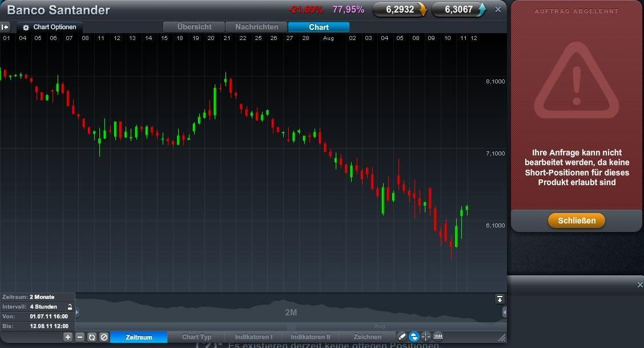Click the Bis date 12.08.11 12:00
The height and width of the screenshot is (348, 644).
49,326
